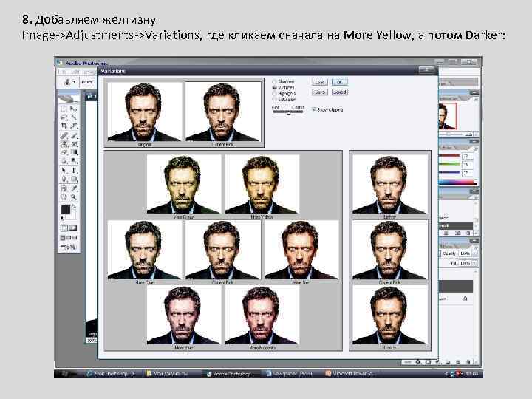The width and height of the screenshot is (532, 399).
Task: Select the Eyedropper tool
Action: click(x=74, y=188)
